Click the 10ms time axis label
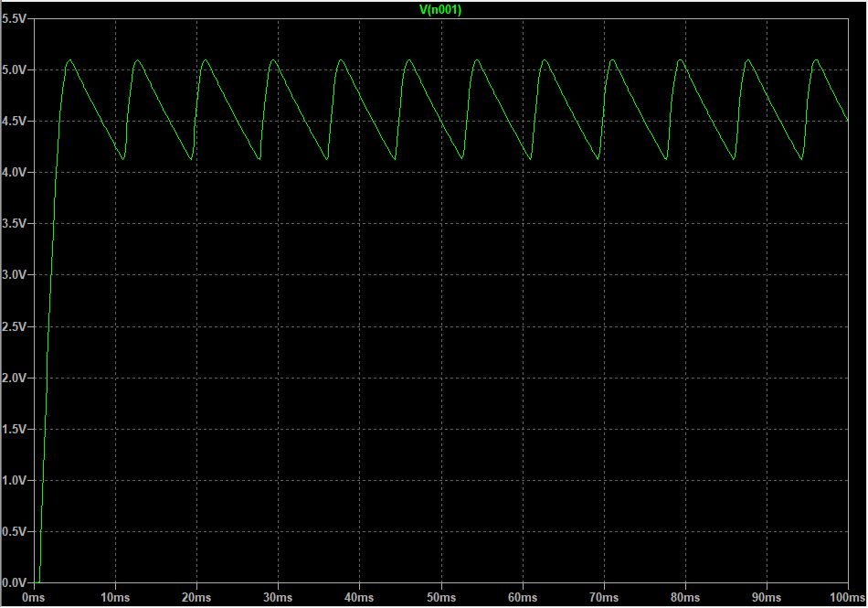The height and width of the screenshot is (608, 868). tap(115, 598)
